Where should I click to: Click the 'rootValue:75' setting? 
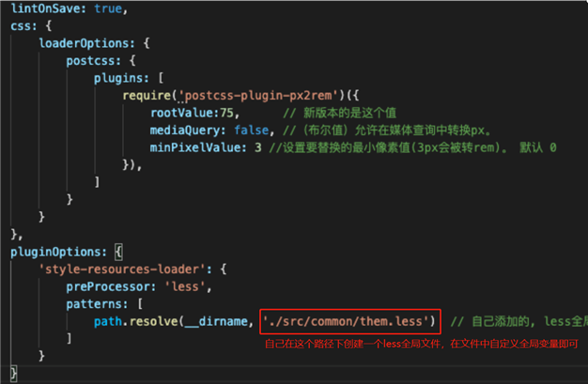pos(192,113)
